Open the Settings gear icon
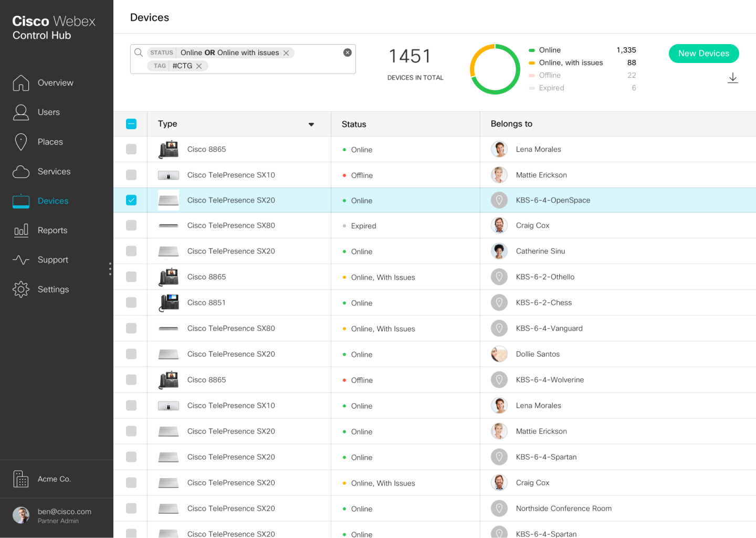The width and height of the screenshot is (756, 538). click(21, 289)
